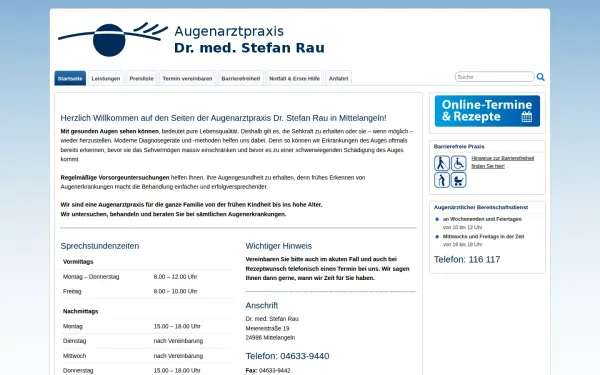Click the Telefon: 116 117 number
Screen dimensions: 600x375
coord(467,259)
